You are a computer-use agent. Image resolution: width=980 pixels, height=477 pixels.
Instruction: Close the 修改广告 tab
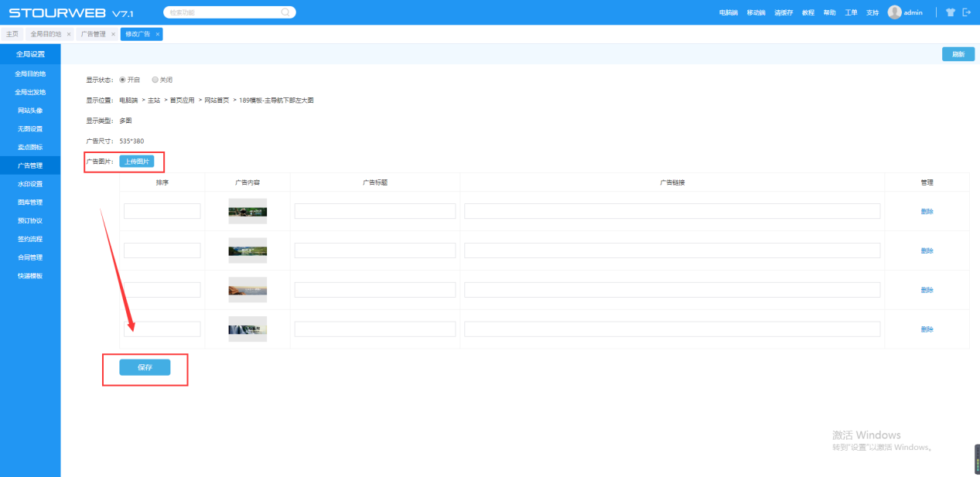158,34
